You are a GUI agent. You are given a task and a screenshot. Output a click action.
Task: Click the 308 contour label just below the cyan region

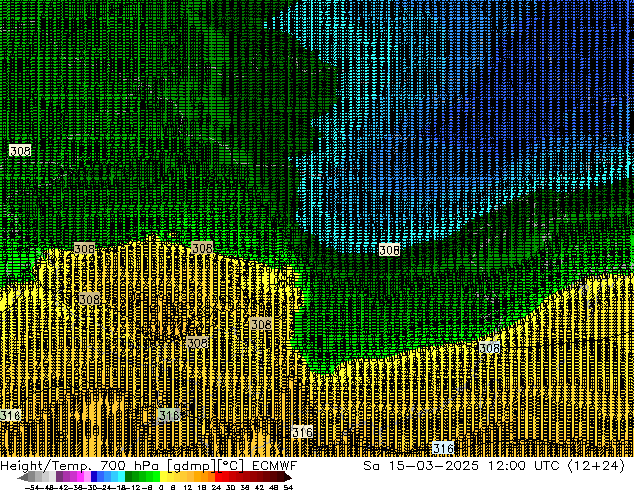(x=389, y=250)
